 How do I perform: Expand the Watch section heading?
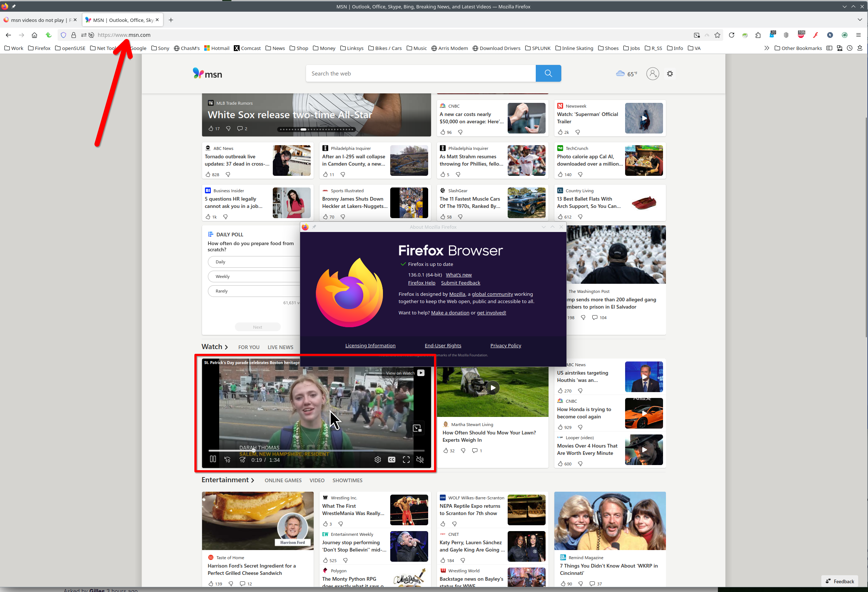click(x=215, y=347)
